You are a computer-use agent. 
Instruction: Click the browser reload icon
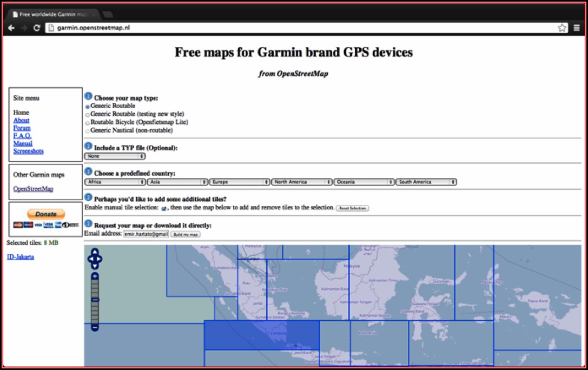[37, 28]
